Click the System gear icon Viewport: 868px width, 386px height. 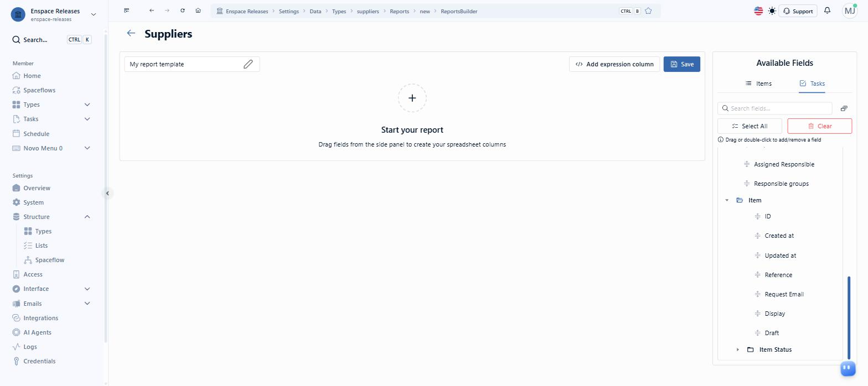click(x=16, y=202)
